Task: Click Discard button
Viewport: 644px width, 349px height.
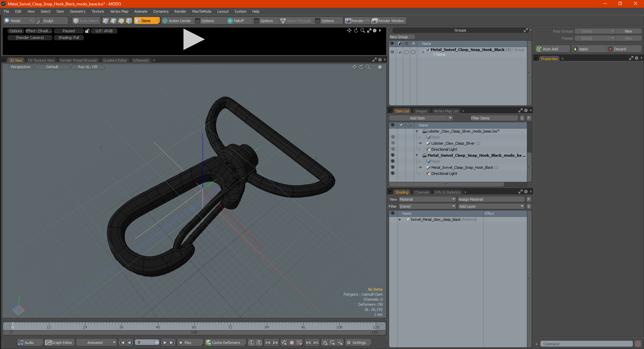Action: click(624, 49)
